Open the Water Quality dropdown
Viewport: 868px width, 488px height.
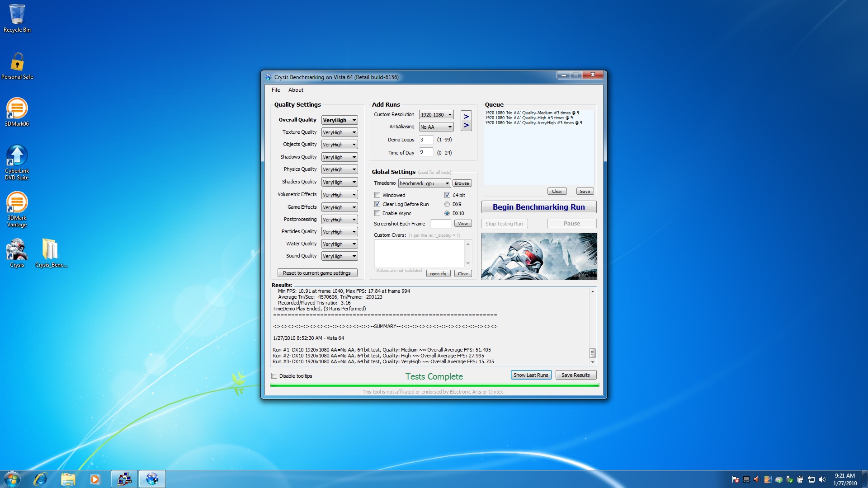[340, 244]
